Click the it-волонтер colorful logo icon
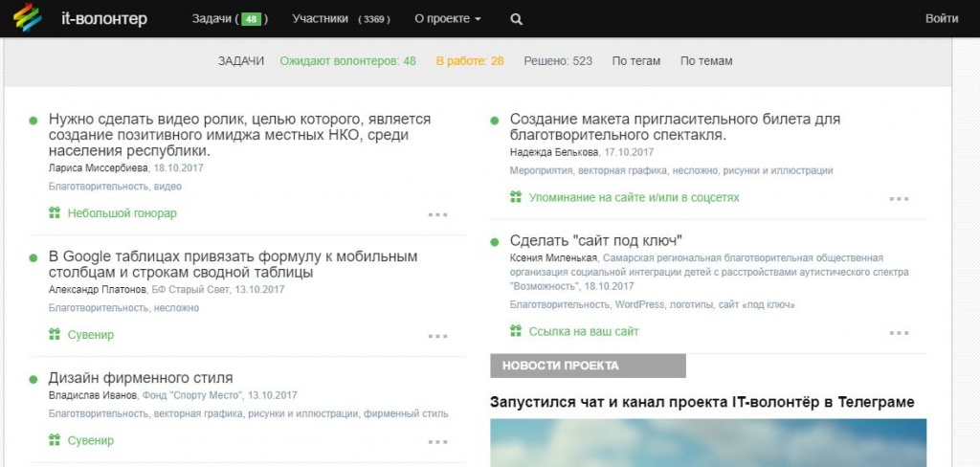The image size is (980, 467). (28, 18)
